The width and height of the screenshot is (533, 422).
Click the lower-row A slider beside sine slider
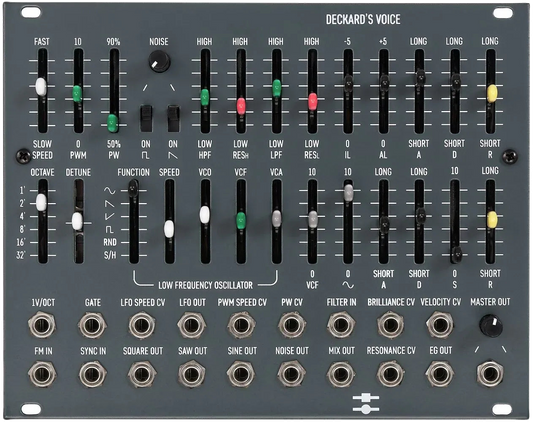coord(384,224)
